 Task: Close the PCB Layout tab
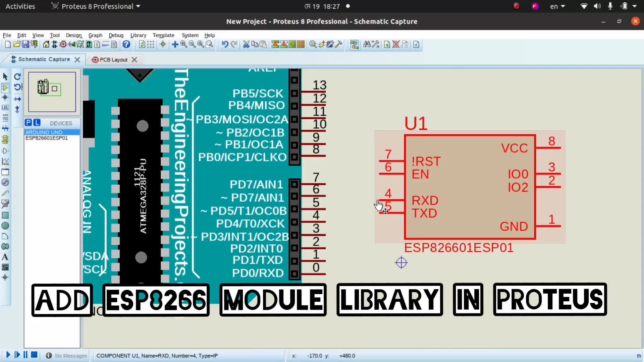tap(135, 60)
